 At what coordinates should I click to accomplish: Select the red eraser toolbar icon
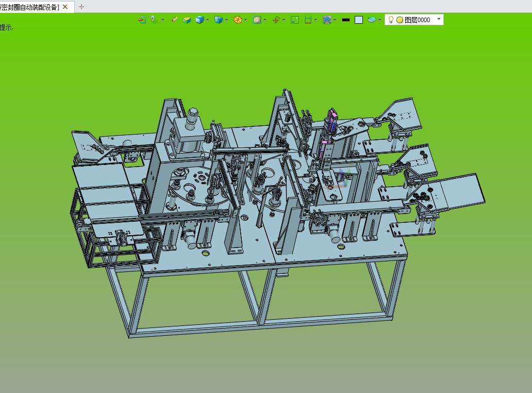coord(174,20)
